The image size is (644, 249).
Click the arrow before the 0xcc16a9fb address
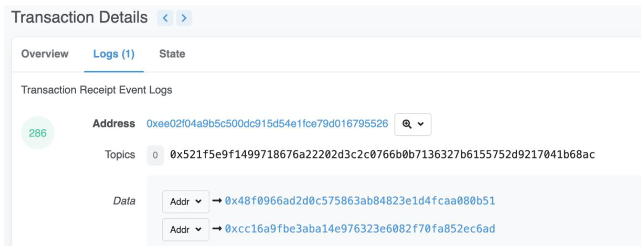[217, 229]
